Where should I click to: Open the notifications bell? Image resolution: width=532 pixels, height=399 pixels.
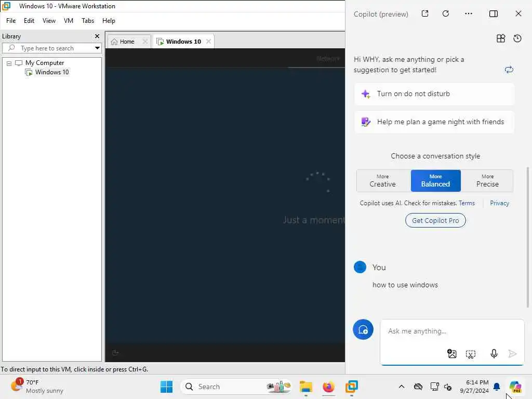tap(497, 387)
